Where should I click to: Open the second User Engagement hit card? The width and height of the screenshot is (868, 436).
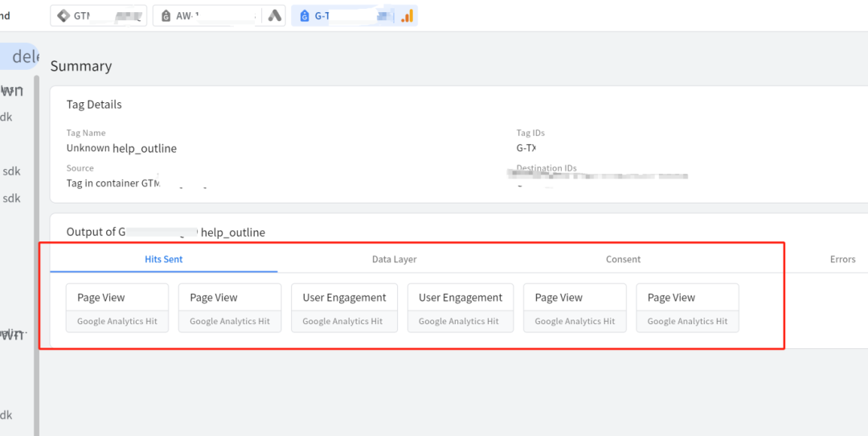click(461, 308)
